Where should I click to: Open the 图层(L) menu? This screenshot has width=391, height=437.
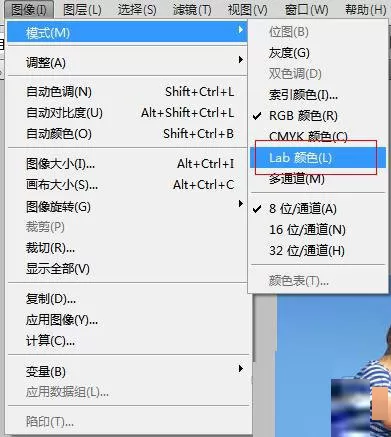click(x=82, y=10)
